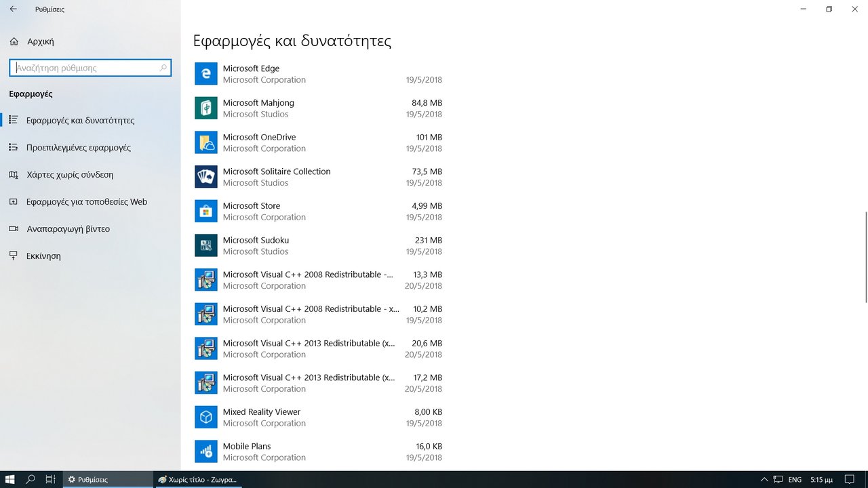
Task: Switch to the 'Ρυθμίσεις' taskbar button
Action: point(108,479)
